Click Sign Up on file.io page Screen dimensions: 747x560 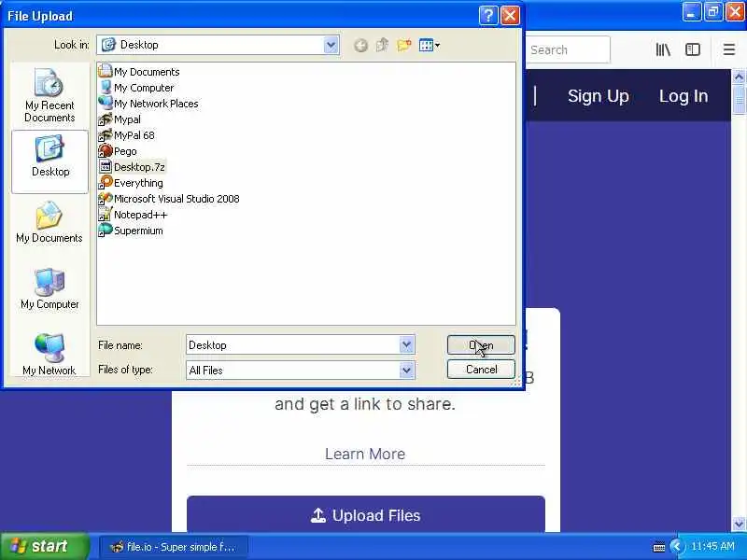pyautogui.click(x=599, y=96)
